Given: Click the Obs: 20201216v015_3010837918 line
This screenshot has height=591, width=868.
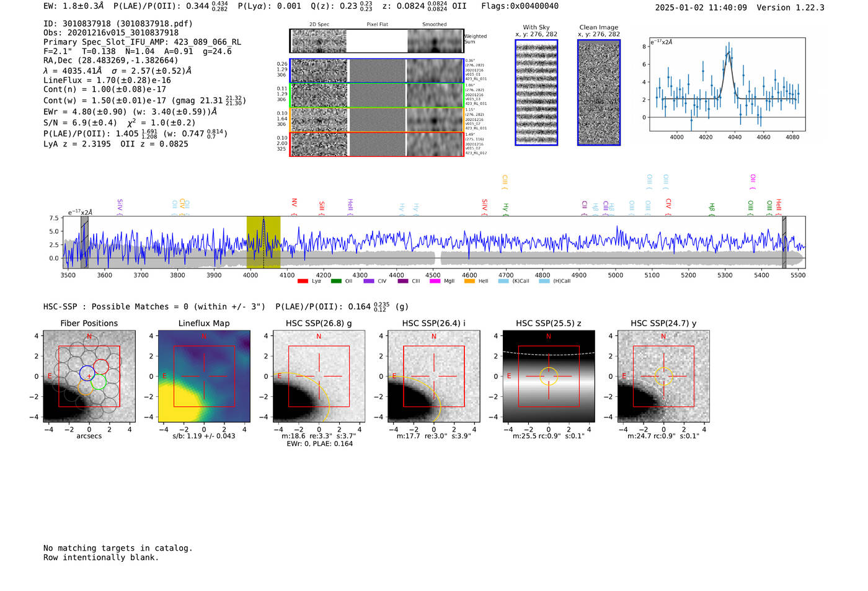Looking at the screenshot, I should [111, 33].
